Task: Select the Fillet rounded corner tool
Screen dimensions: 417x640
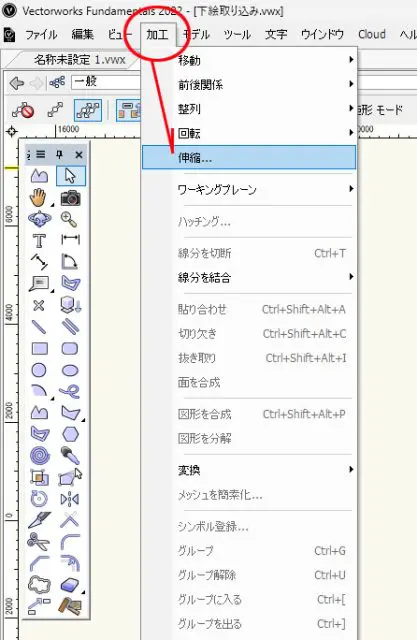Action: pyautogui.click(x=70, y=542)
